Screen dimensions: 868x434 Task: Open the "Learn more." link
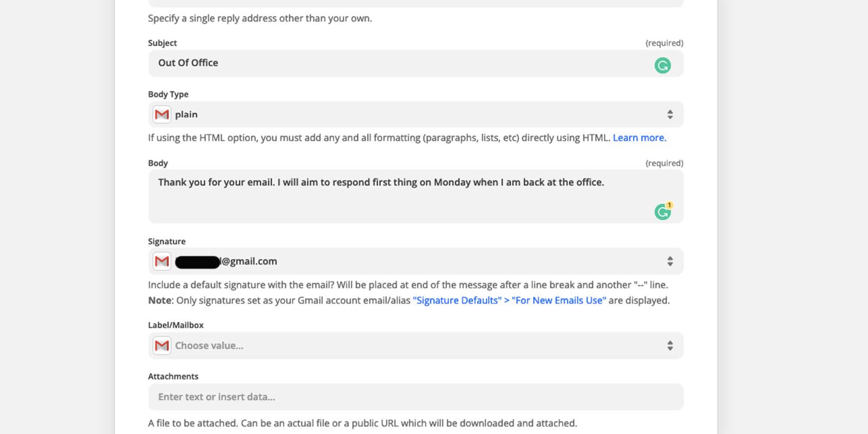pyautogui.click(x=639, y=138)
